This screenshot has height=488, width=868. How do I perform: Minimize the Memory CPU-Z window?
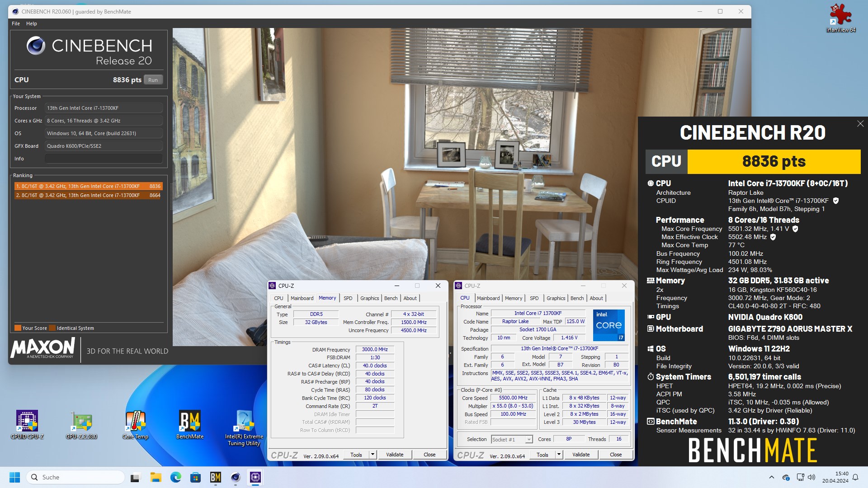point(396,286)
